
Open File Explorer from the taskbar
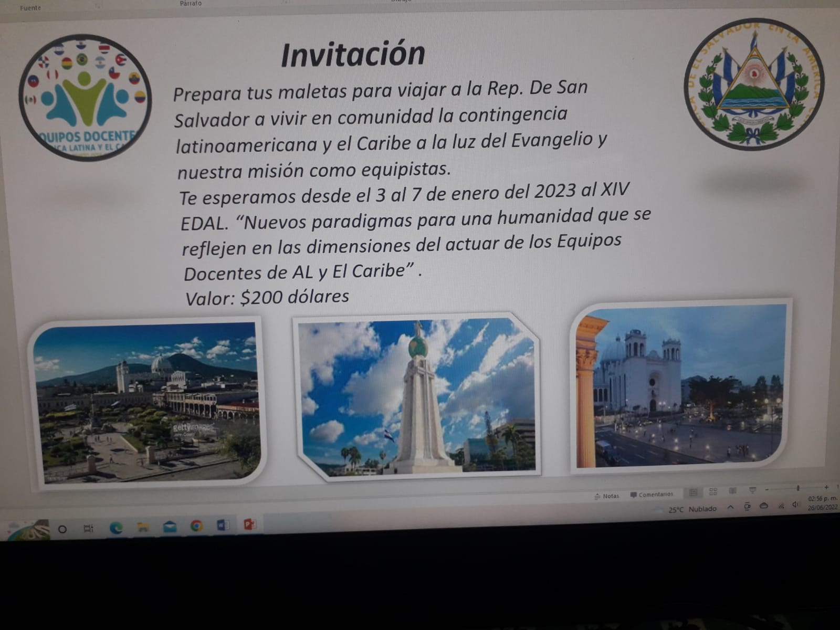pos(143,528)
